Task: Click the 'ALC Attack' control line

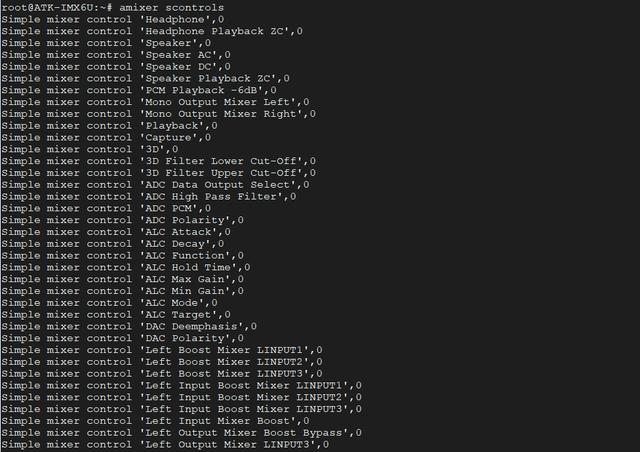Action: pos(116,232)
